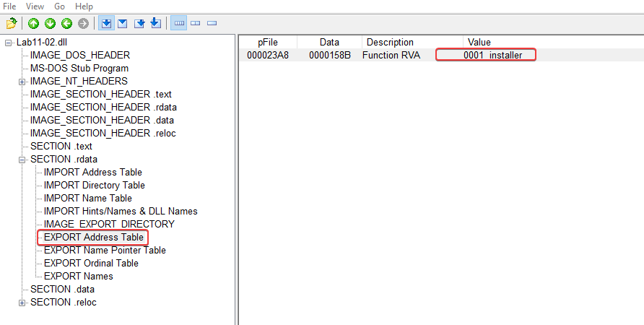This screenshot has height=325, width=644.
Task: Expand the IMAGE_NT_HEADERS node
Action: click(x=22, y=82)
